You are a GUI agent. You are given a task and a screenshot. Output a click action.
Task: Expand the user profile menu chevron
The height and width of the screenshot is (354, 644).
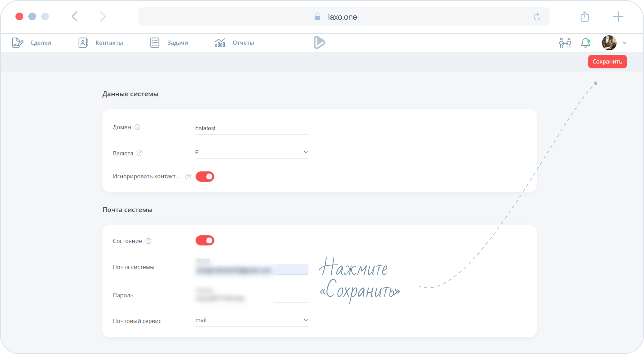(x=624, y=43)
